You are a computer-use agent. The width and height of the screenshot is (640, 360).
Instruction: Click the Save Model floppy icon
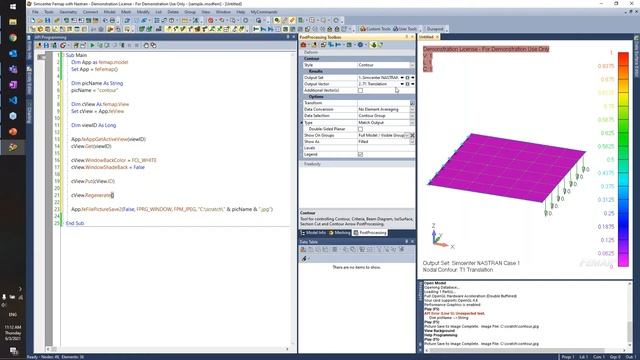tap(47, 20)
